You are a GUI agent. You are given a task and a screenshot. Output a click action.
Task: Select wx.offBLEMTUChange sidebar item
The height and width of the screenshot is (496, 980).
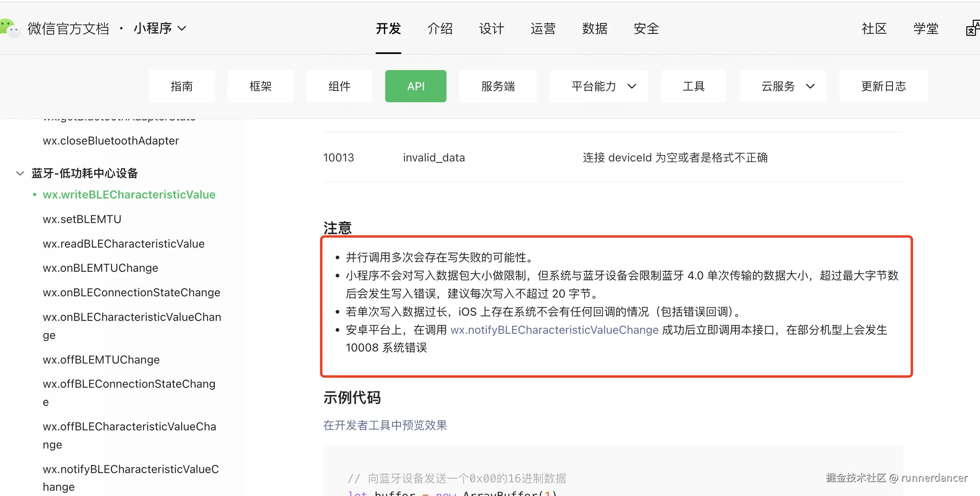(101, 360)
